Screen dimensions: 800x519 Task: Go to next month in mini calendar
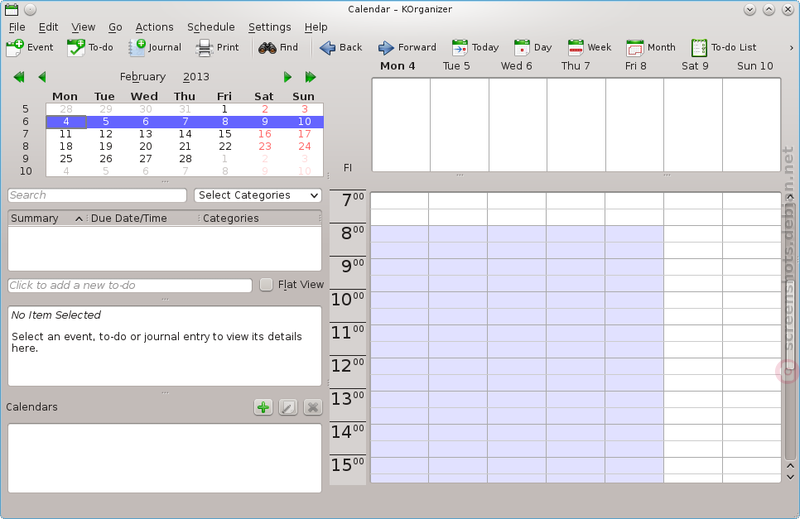point(287,77)
